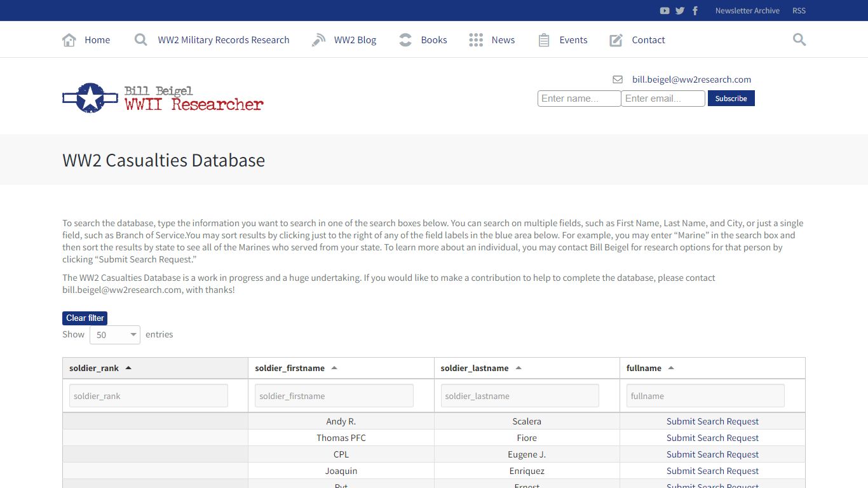Open WW2 Military Records Research menu
The width and height of the screenshot is (868, 488).
(223, 40)
